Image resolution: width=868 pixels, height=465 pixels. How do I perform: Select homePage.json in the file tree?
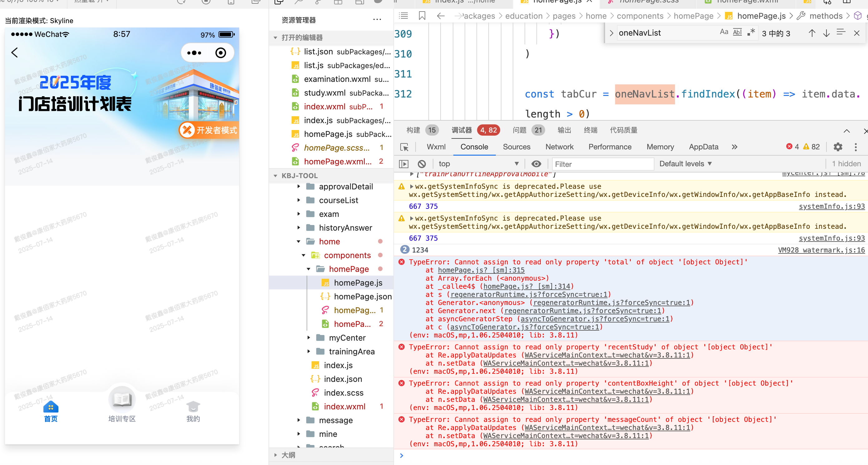tap(362, 296)
